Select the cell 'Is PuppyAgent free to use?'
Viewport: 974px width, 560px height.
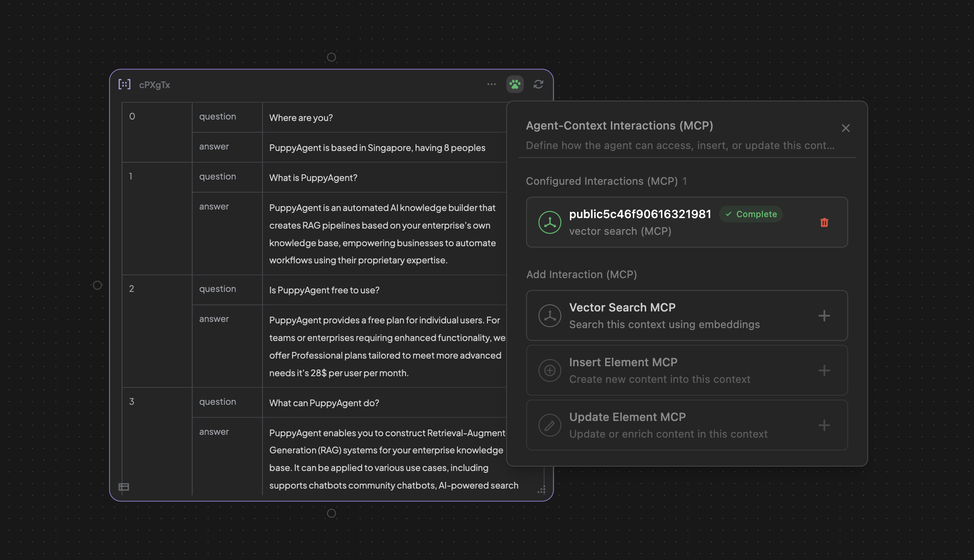(325, 290)
